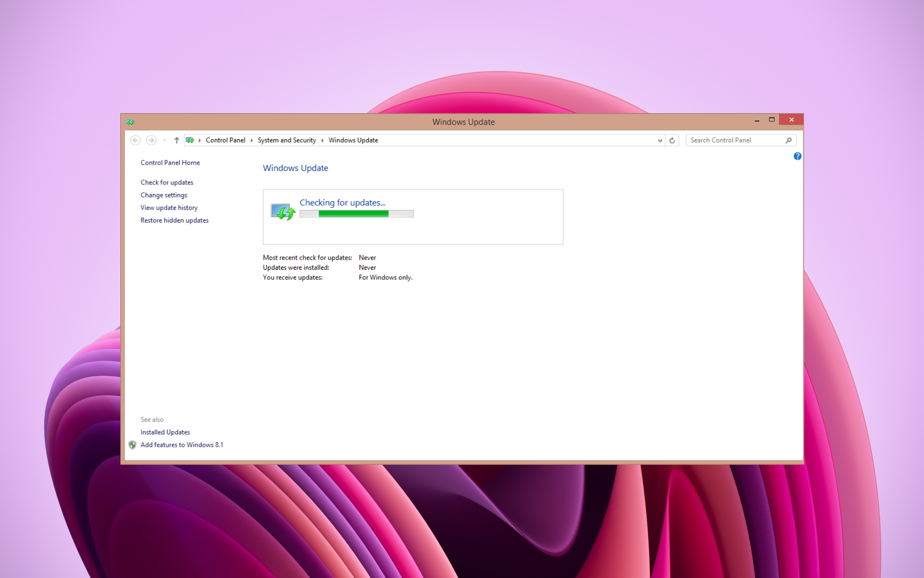Click the Windows Update heading
The image size is (924, 578).
point(295,168)
